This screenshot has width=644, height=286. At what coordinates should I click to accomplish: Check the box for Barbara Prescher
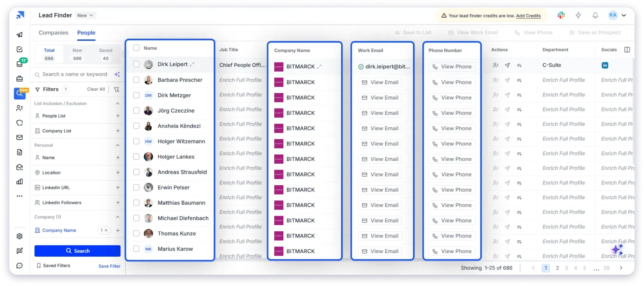coord(136,80)
